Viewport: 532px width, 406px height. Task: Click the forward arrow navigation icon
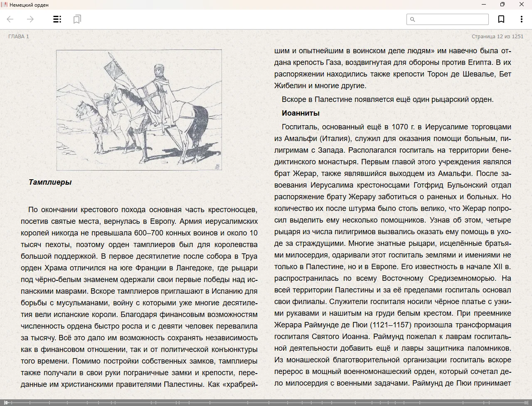click(x=30, y=19)
